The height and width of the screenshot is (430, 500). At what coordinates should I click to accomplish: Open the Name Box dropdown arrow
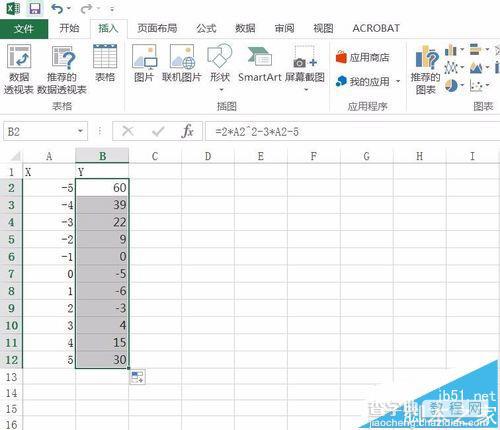pos(80,131)
